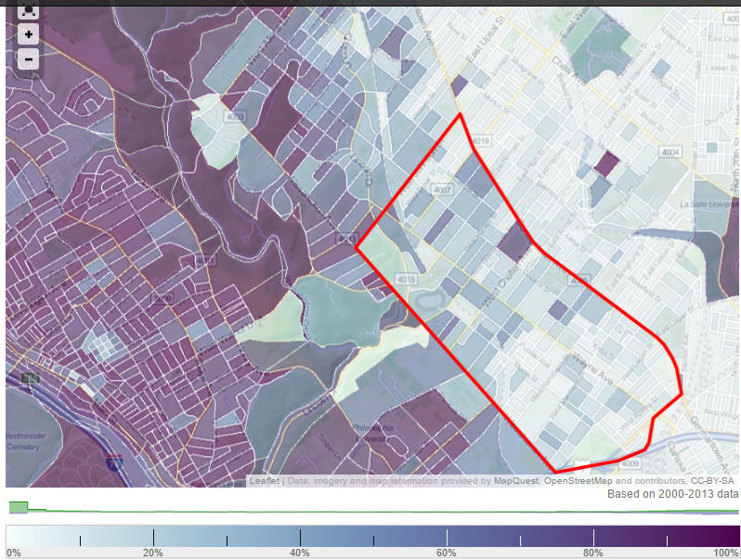
Task: Click the route 4004 road shield
Action: pyautogui.click(x=670, y=152)
